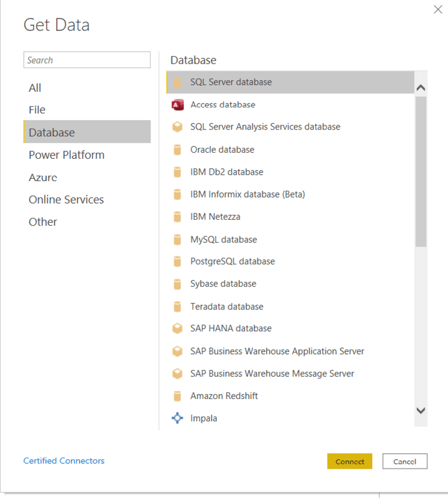Click the SAP BW Message Server icon
448x498 pixels.
tap(178, 373)
